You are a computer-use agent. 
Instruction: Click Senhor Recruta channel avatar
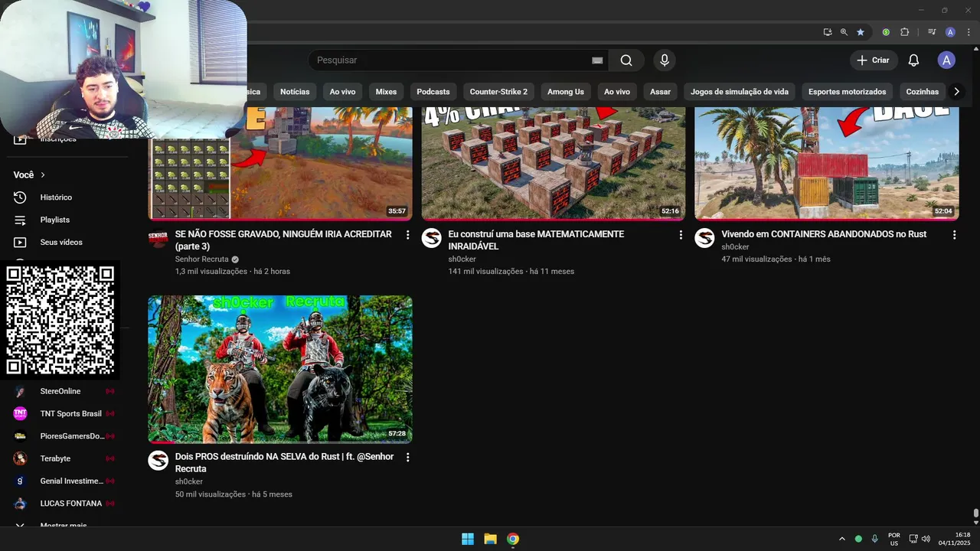158,238
